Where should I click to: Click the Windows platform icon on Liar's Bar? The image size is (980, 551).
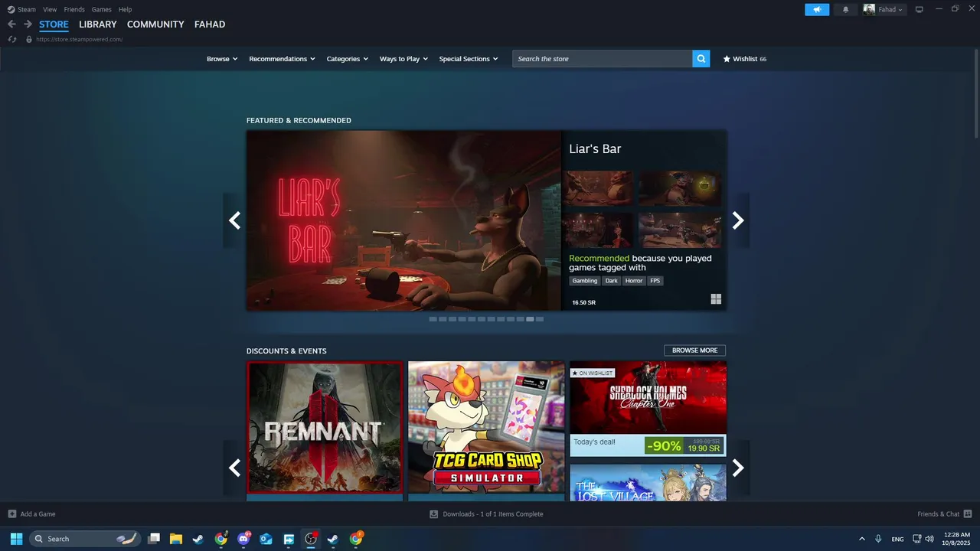[716, 299]
